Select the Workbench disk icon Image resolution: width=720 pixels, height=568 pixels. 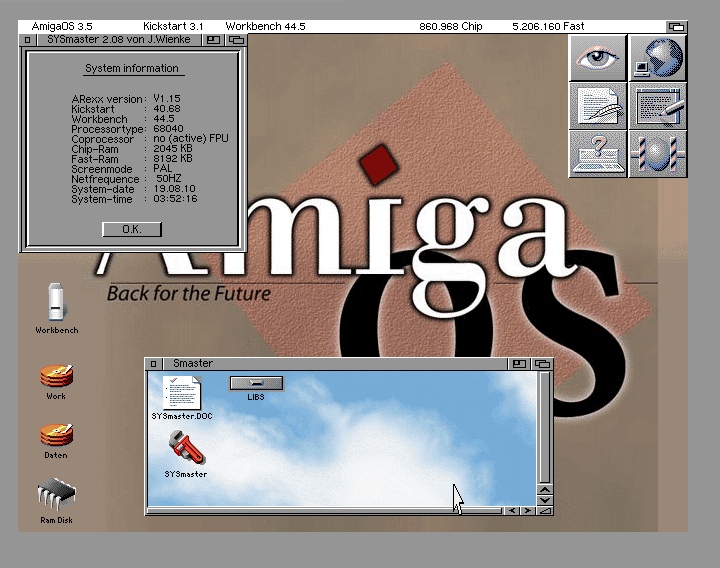(56, 302)
